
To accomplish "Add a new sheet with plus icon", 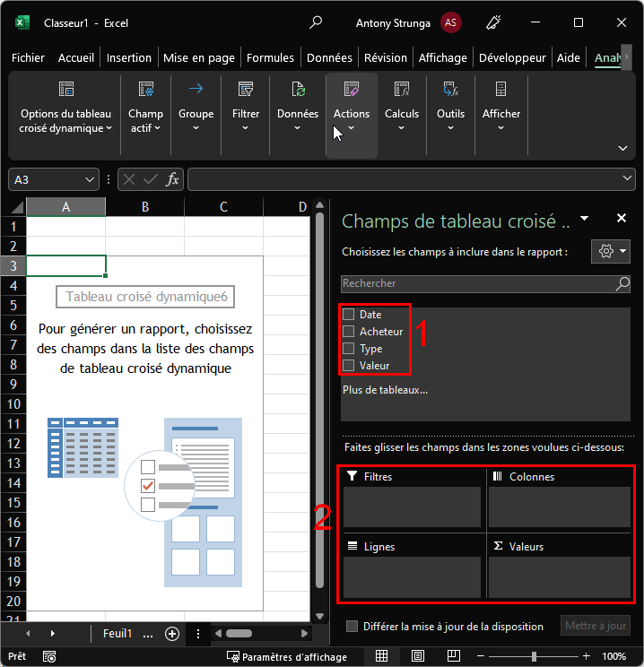I will point(172,633).
